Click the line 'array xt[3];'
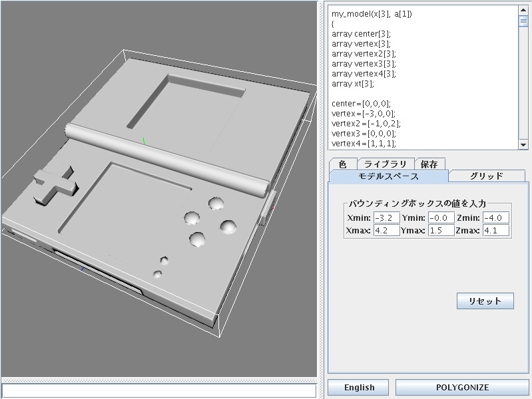The image size is (532, 399). click(352, 84)
